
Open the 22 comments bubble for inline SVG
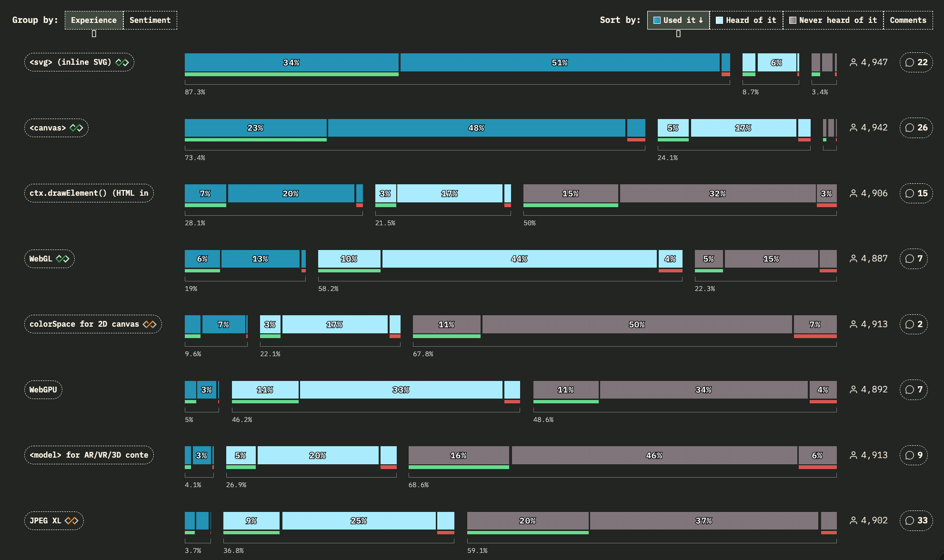point(916,62)
